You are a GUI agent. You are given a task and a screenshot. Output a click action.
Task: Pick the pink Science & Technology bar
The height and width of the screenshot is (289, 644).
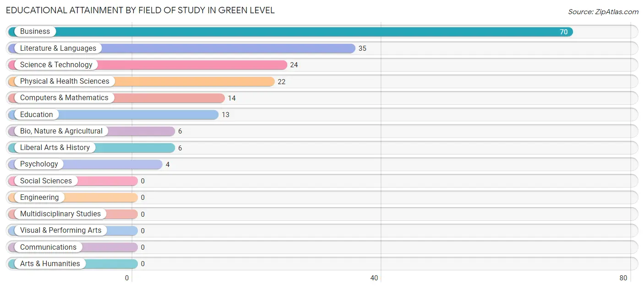click(x=192, y=65)
